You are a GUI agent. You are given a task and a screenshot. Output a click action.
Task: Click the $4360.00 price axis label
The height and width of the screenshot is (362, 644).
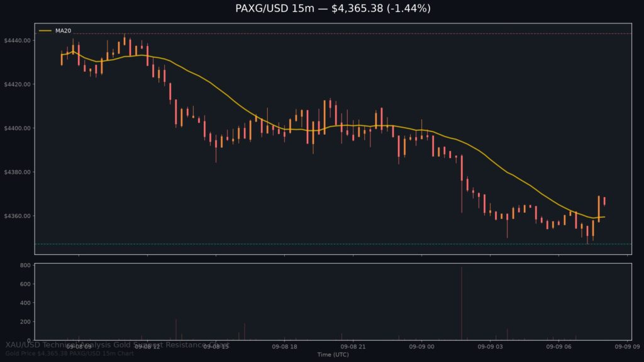pos(17,216)
